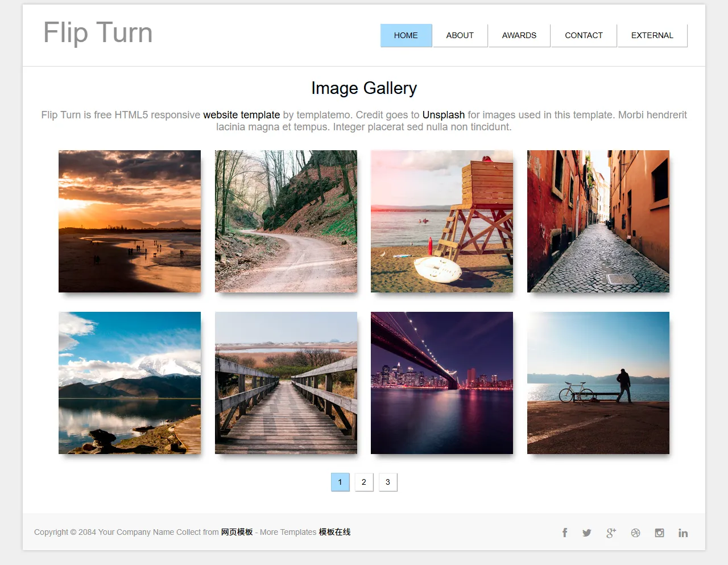This screenshot has height=565, width=728.
Task: View the night bridge skyline photo
Action: 442,383
